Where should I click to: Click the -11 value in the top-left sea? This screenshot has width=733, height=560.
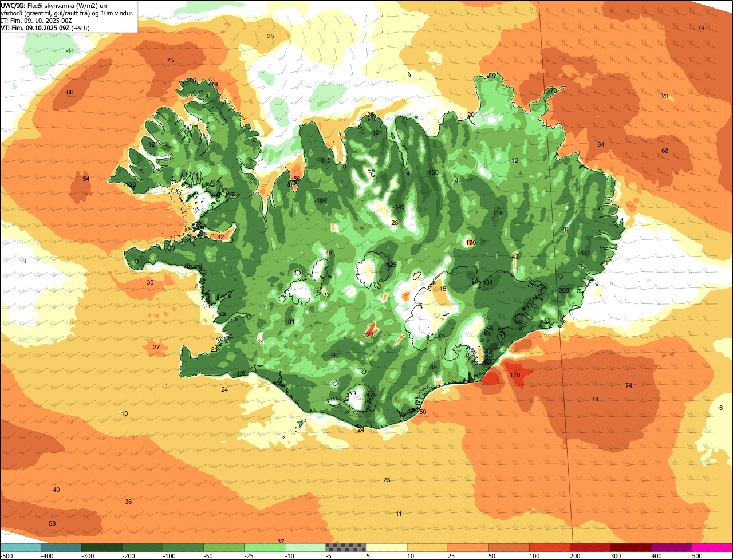[x=70, y=51]
